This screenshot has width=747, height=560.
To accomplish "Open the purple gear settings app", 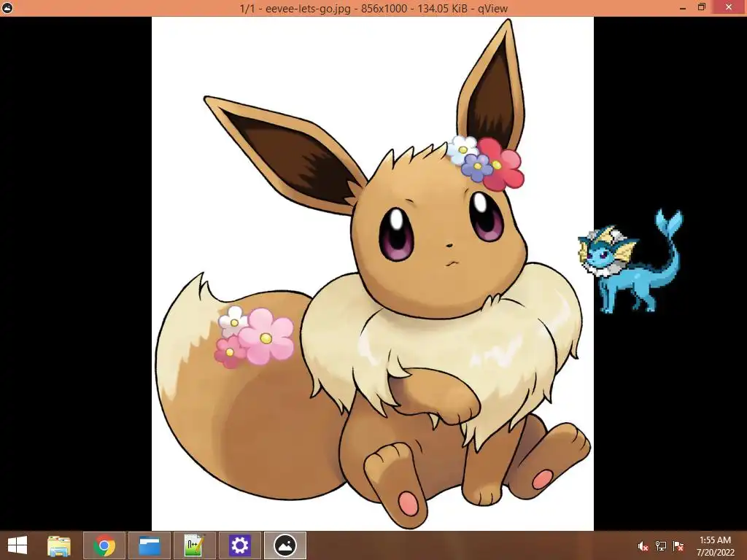I will [239, 545].
